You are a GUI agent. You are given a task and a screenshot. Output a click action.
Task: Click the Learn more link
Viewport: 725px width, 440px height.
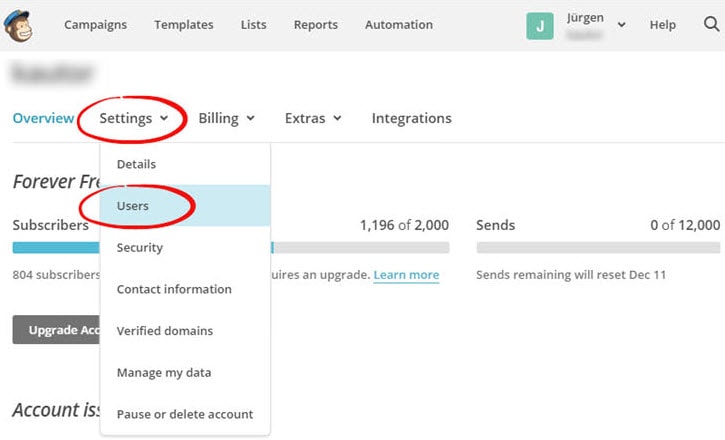point(406,275)
